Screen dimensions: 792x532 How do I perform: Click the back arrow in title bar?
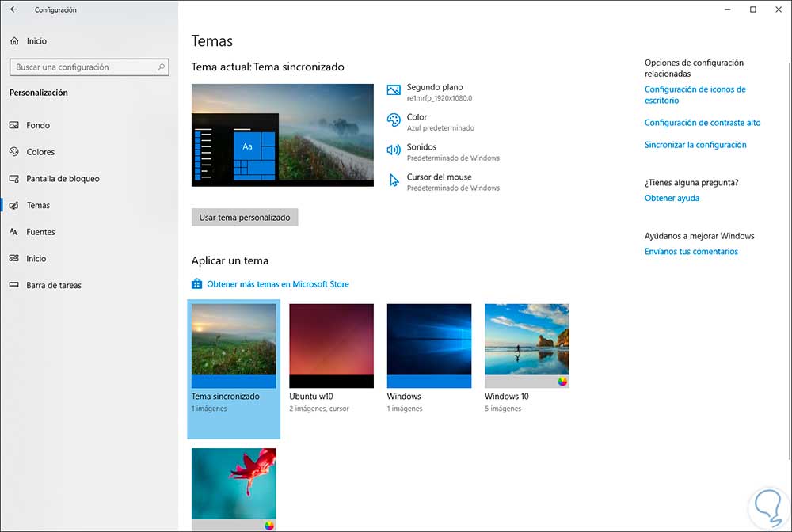(13, 9)
